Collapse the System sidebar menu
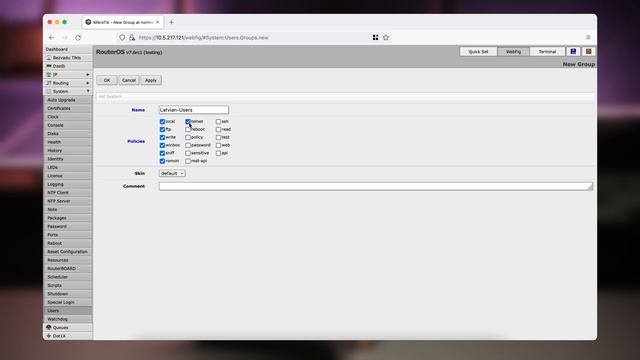Screen dimensions: 640x360 pyautogui.click(x=68, y=91)
